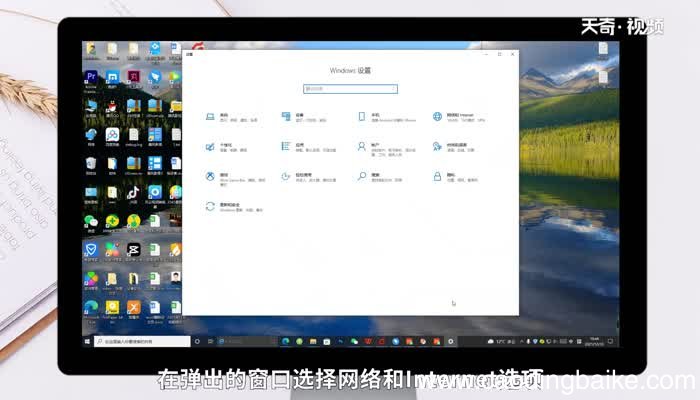Open Microsoft Edge from the taskbar
700x400 pixels.
[286, 342]
